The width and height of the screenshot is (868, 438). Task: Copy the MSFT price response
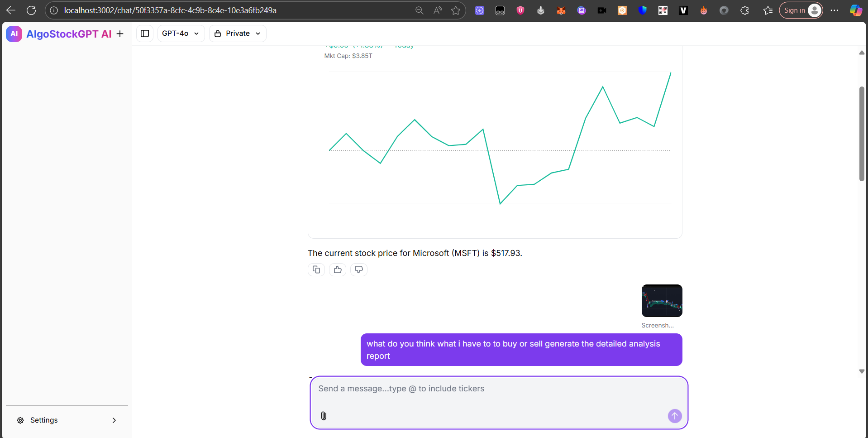316,270
